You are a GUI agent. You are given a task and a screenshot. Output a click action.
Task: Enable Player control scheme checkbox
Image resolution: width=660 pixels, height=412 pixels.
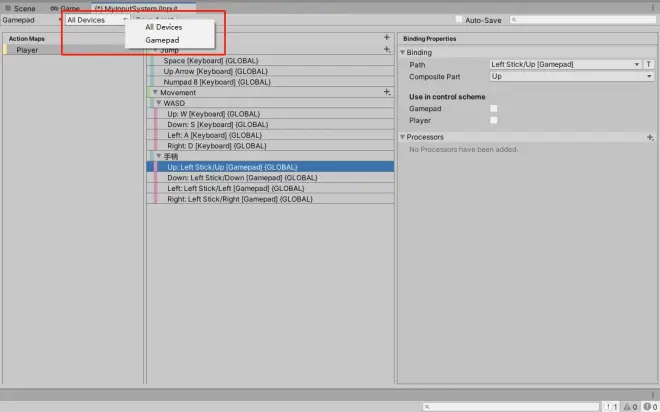[x=494, y=120]
